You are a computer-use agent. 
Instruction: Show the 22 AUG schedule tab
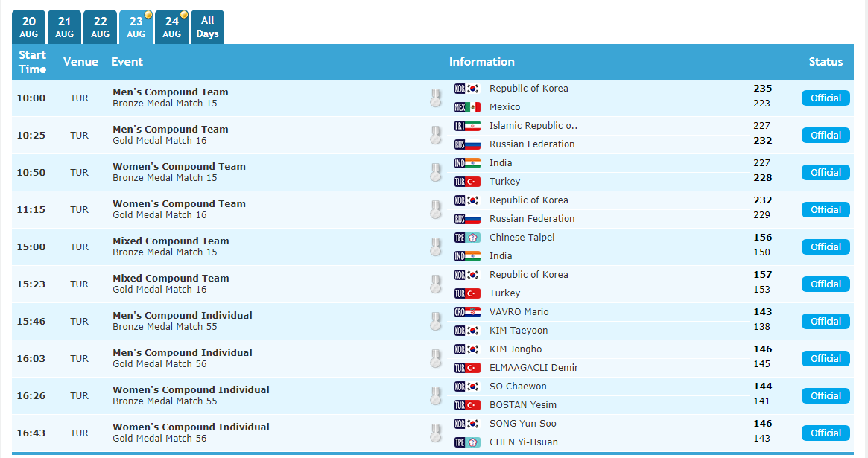tap(101, 27)
